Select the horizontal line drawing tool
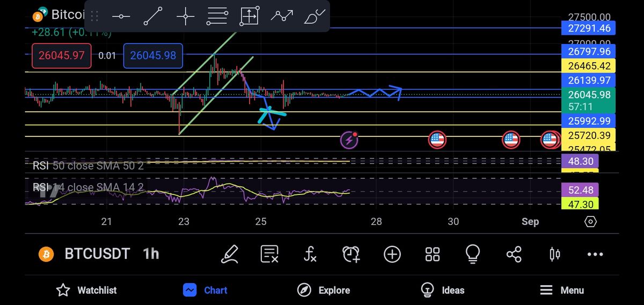The image size is (644, 305). tap(121, 17)
